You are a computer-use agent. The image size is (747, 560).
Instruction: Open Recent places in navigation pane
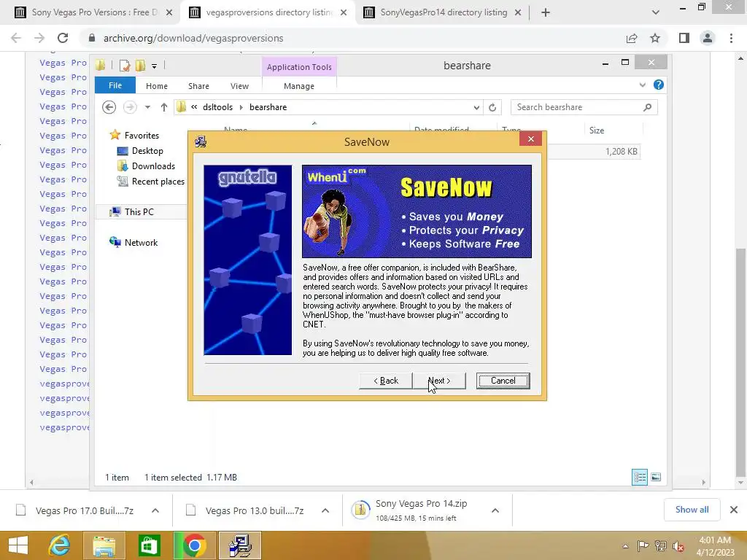tap(158, 181)
